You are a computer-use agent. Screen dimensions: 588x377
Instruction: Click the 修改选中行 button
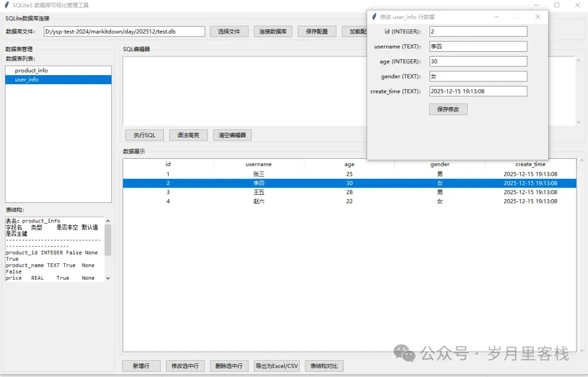click(185, 366)
